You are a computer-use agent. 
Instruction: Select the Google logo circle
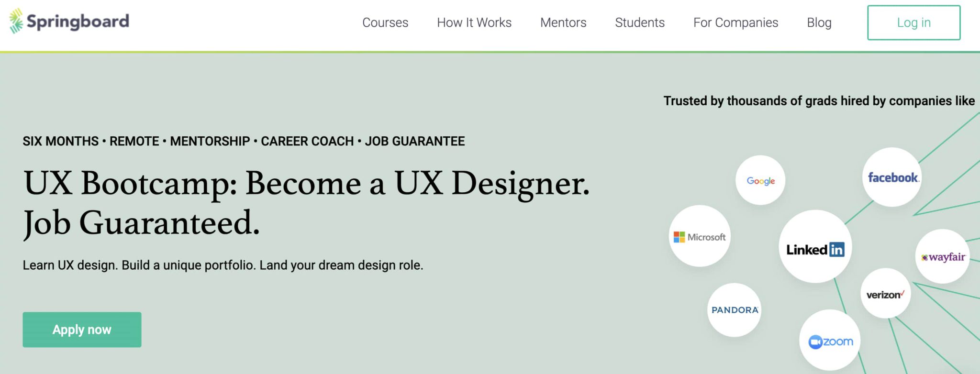tap(760, 180)
